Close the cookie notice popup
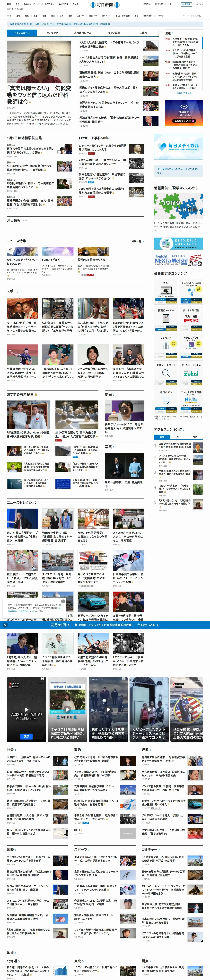This screenshot has width=210, height=980. [x=63, y=601]
